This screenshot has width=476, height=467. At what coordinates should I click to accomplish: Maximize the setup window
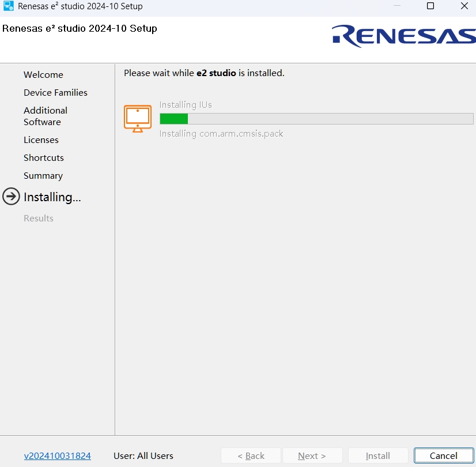pos(430,6)
